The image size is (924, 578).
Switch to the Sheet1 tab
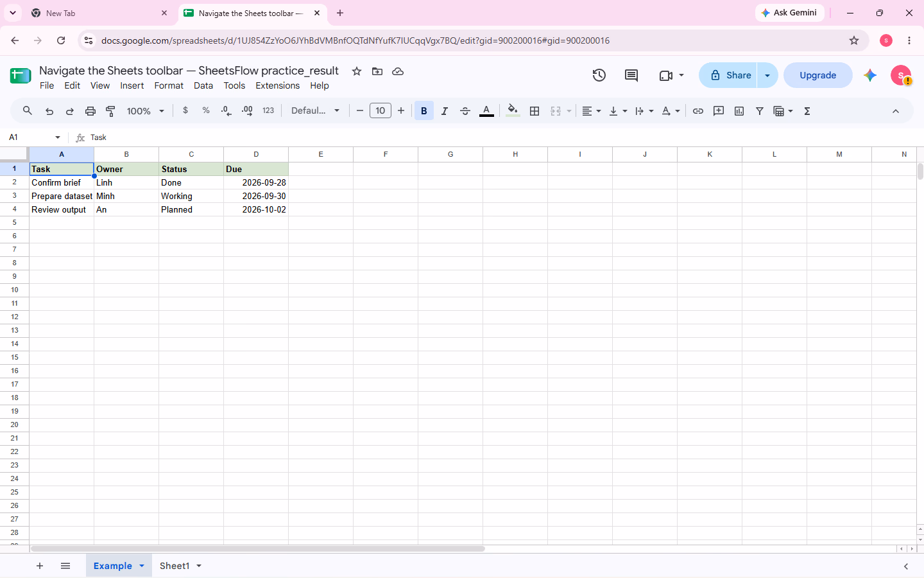click(x=175, y=566)
